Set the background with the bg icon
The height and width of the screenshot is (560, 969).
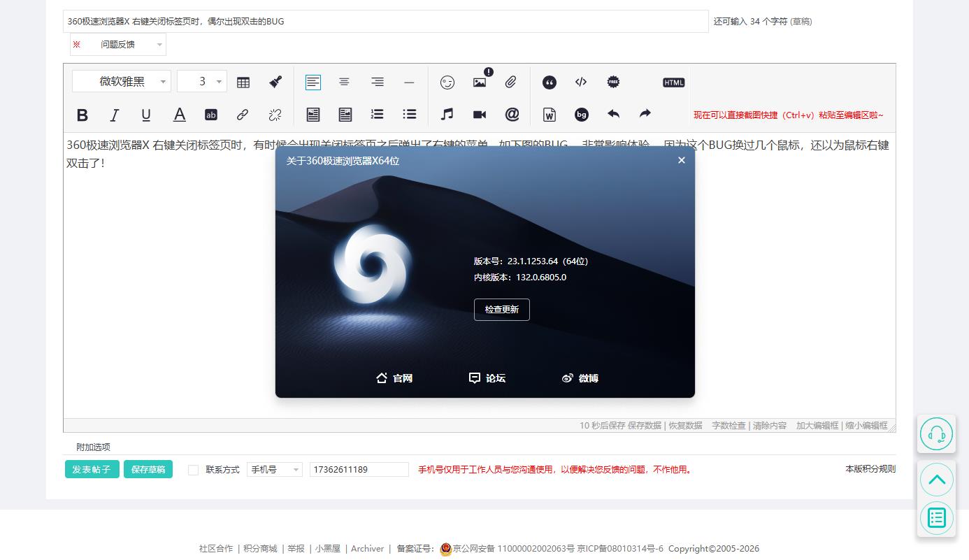[x=582, y=115]
